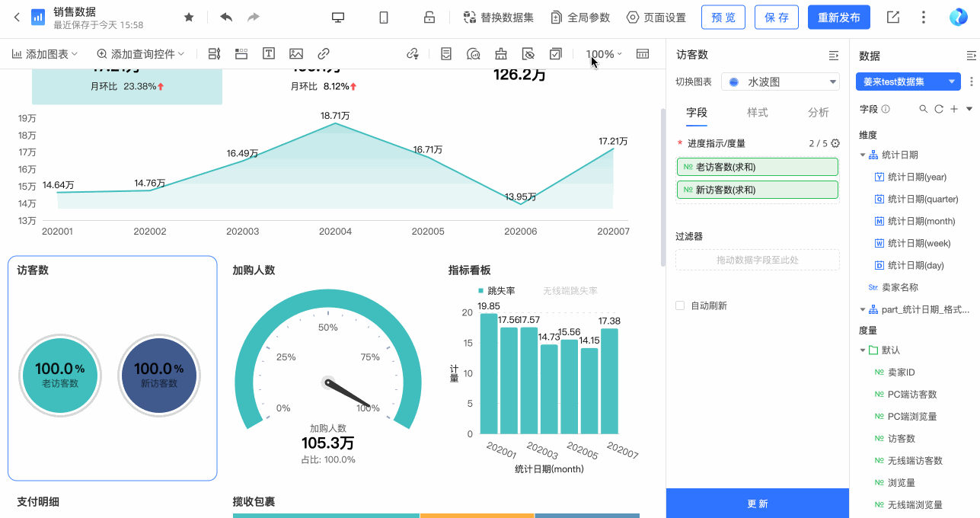This screenshot has height=518, width=980.
Task: Open the 水波图 chart type dropdown
Action: coord(780,82)
